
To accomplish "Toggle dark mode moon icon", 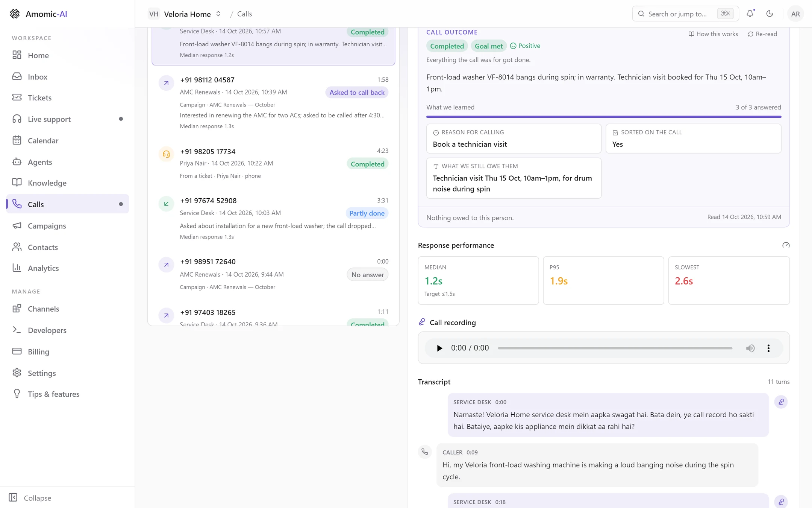I will [770, 14].
